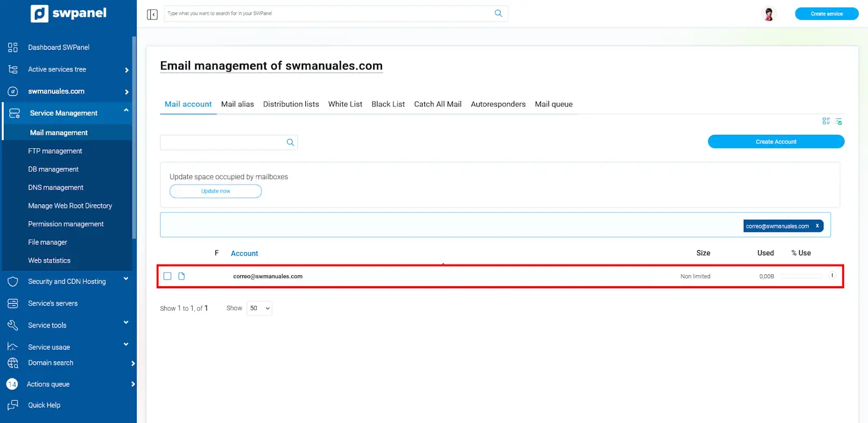The image size is (868, 423).
Task: Select the Mail account tab
Action: (x=188, y=104)
